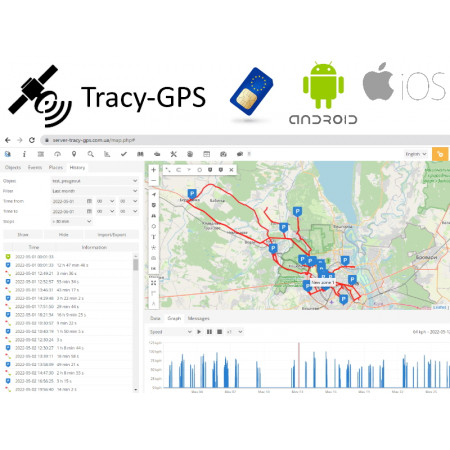The image size is (450, 450).
Task: Click the checkmark icon in top toolbar
Action: (x=124, y=154)
